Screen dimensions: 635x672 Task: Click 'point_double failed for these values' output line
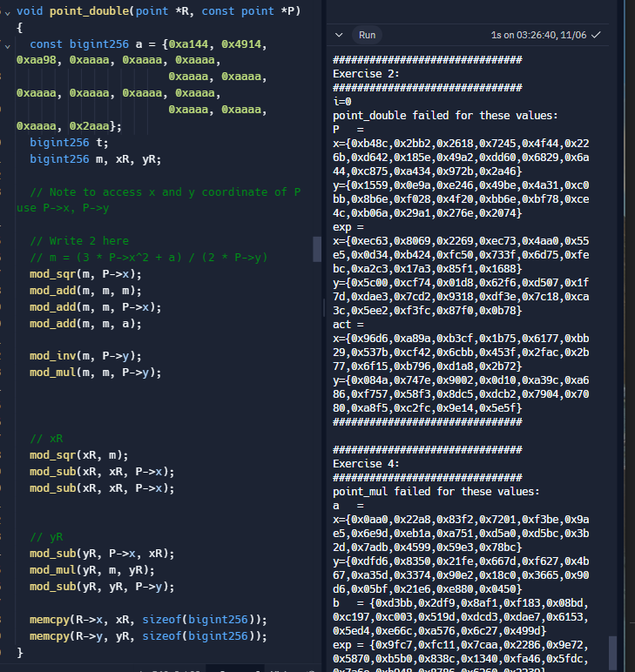point(445,116)
